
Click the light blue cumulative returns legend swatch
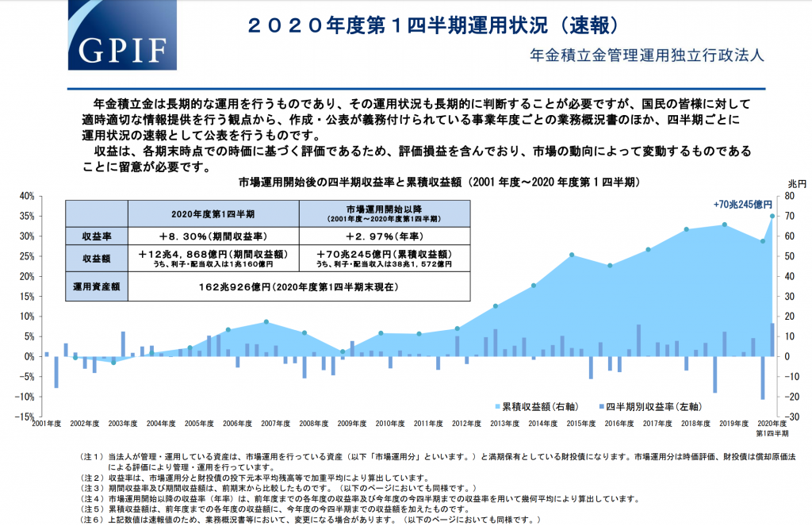tap(496, 406)
